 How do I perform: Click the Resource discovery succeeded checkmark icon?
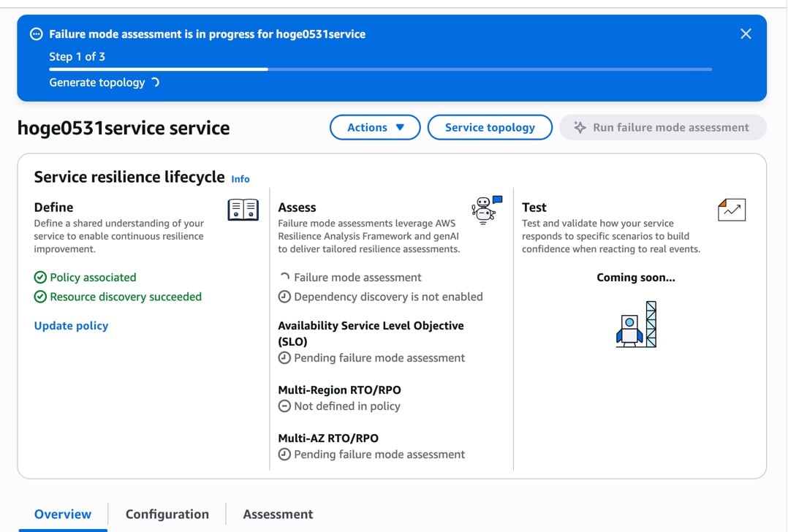tap(40, 297)
